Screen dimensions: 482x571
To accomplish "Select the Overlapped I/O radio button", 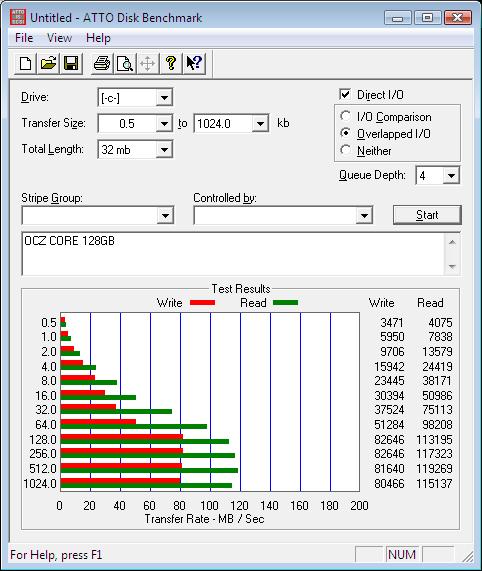I will pos(345,133).
